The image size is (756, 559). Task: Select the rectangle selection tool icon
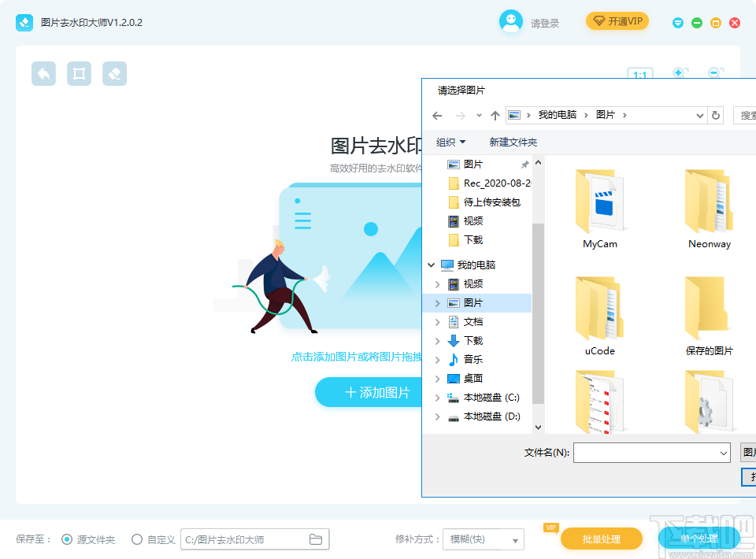tap(79, 73)
